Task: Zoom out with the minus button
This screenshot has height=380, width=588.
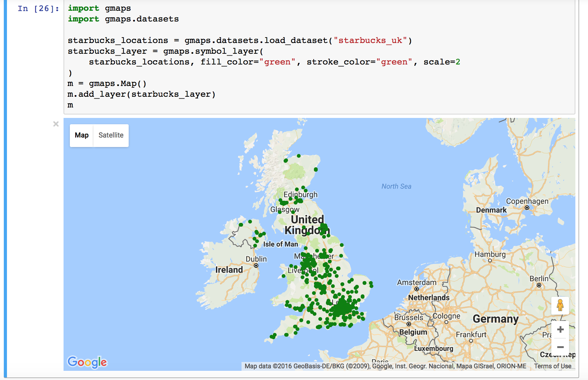Action: tap(560, 347)
